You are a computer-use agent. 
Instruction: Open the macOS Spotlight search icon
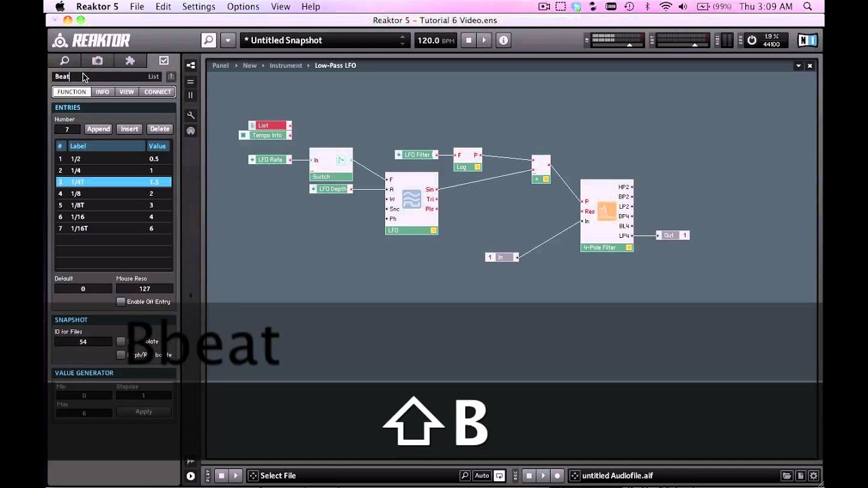pyautogui.click(x=808, y=6)
